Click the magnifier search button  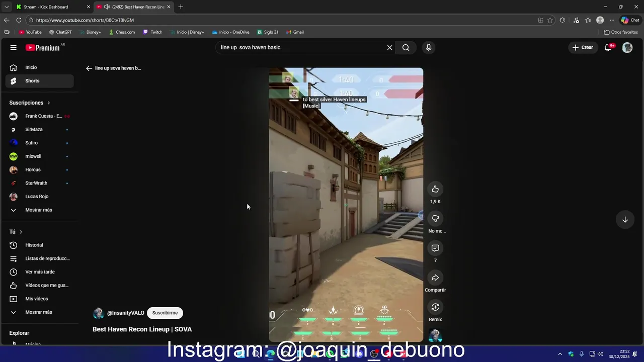(406, 48)
